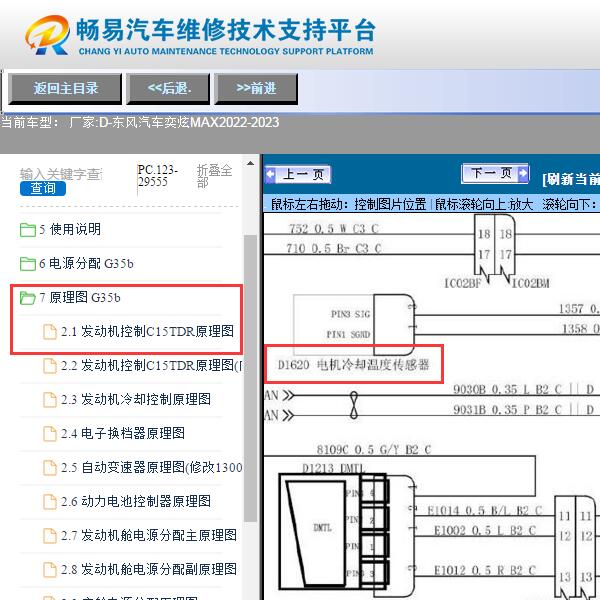Viewport: 600px width, 600px height.
Task: Go back using <<后退 button
Action: [168, 89]
